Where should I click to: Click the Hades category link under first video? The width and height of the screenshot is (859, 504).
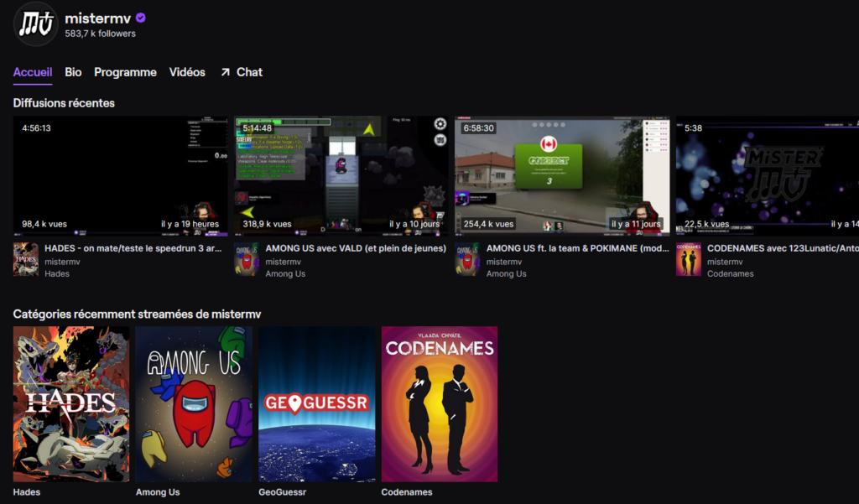(x=57, y=274)
